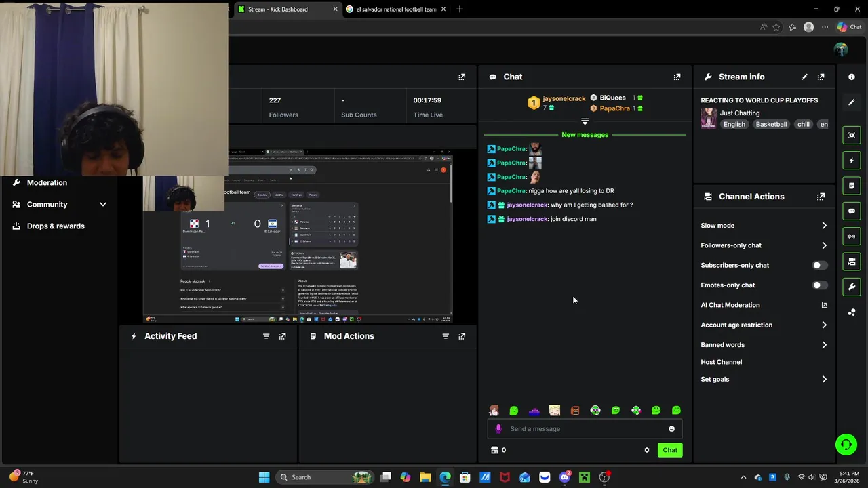Toggle the chat bubble widget icon in sidebar
The image size is (868, 488).
pyautogui.click(x=852, y=211)
